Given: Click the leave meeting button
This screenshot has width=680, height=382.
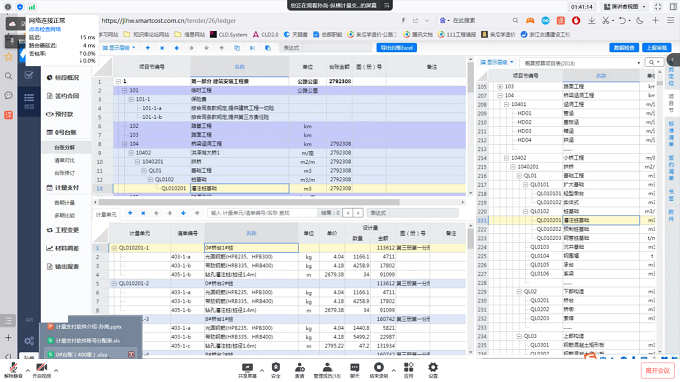Looking at the screenshot, I should [x=657, y=370].
